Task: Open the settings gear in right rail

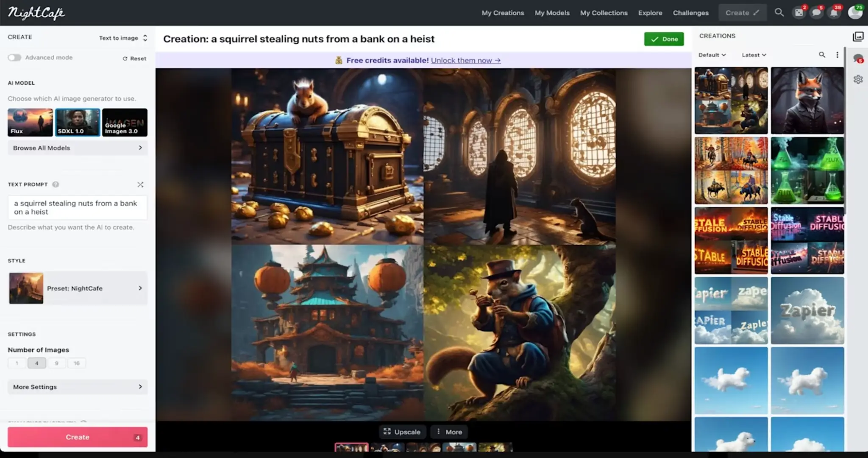Action: click(x=858, y=79)
